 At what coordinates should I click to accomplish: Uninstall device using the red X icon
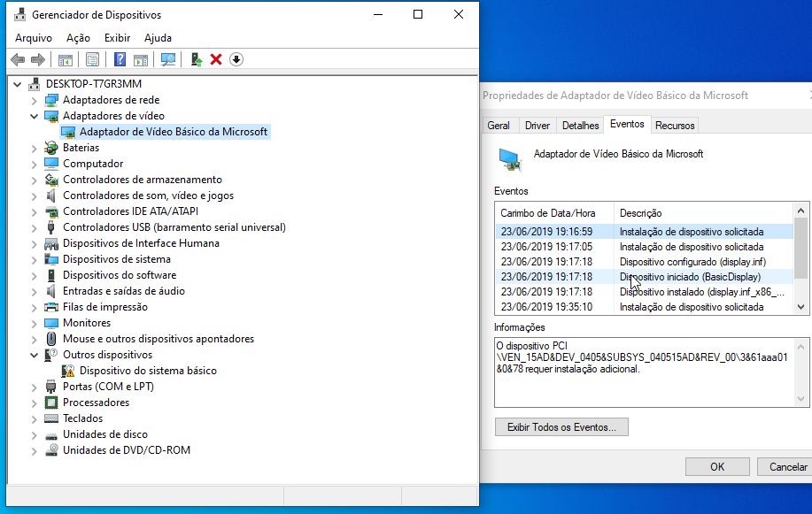(x=216, y=59)
